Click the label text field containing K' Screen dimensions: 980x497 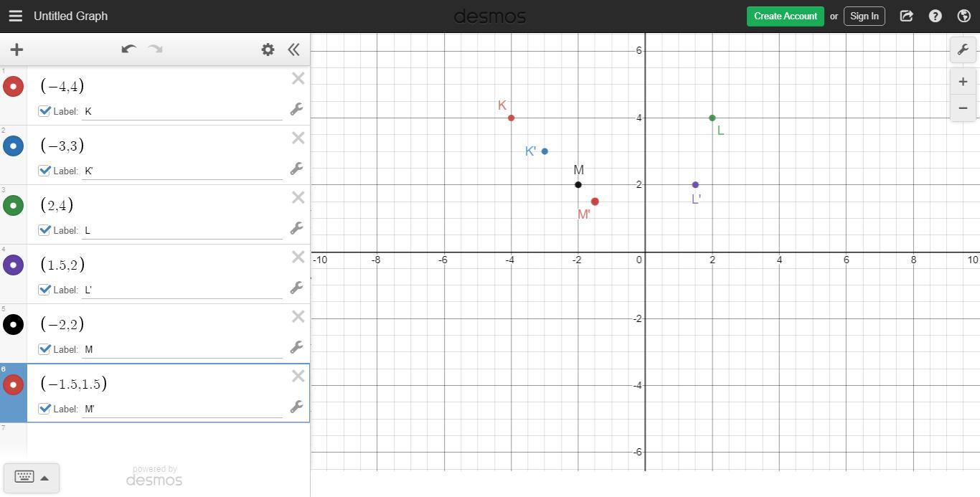(x=182, y=171)
